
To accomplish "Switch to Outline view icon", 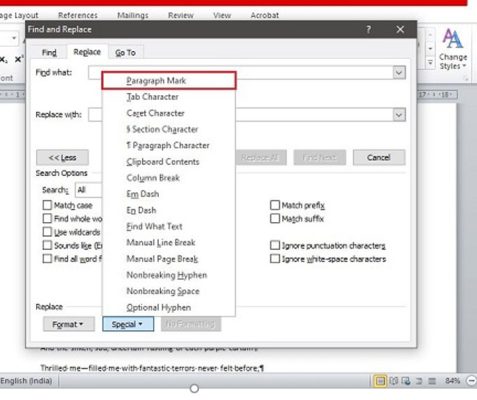I will click(x=419, y=381).
